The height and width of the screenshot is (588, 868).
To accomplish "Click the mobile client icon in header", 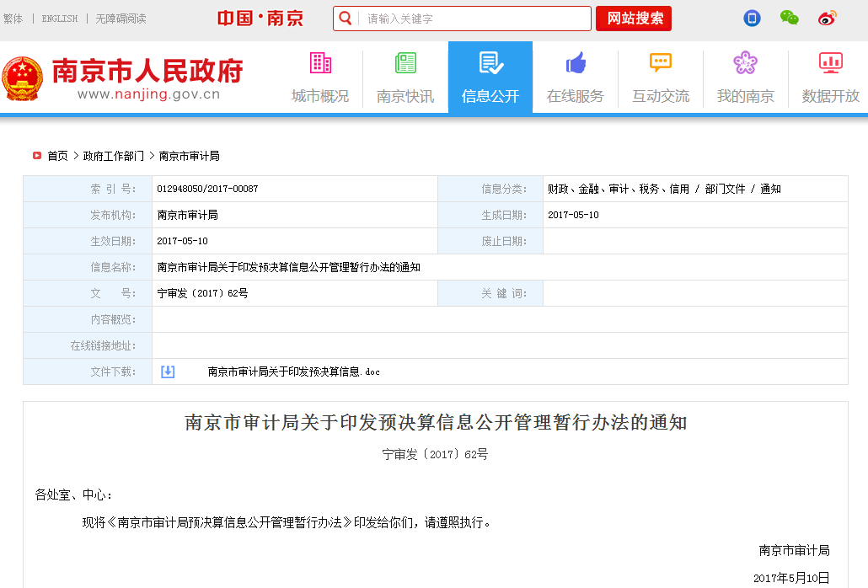I will pos(752,19).
